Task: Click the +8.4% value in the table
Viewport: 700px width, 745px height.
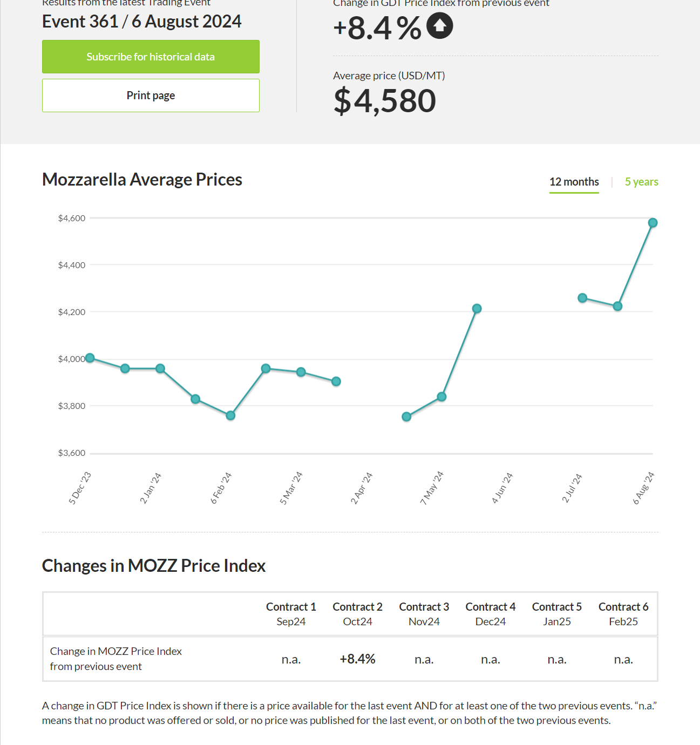Action: tap(357, 659)
